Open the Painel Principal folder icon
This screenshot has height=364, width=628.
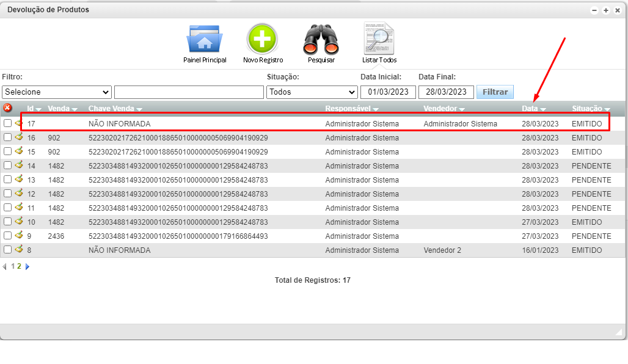click(x=205, y=40)
